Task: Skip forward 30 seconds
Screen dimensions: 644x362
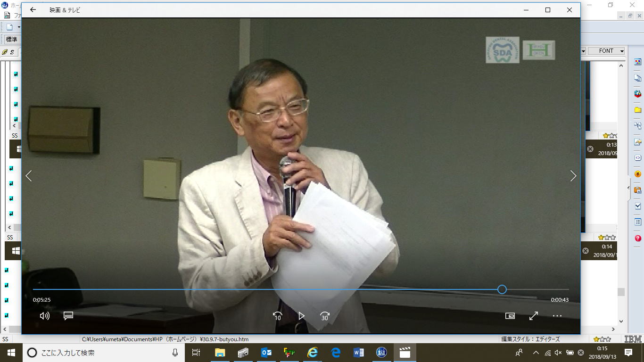Action: 324,316
